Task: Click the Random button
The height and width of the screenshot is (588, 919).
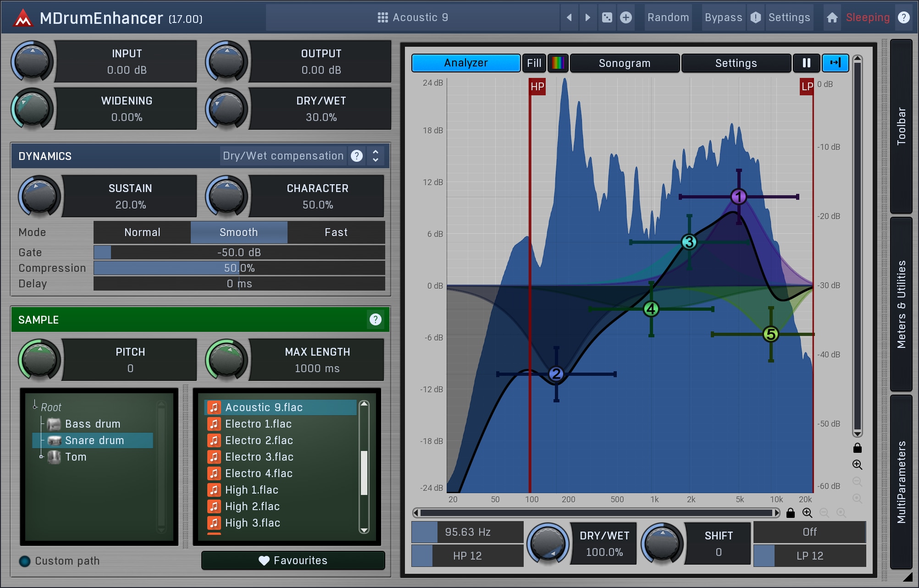Action: 668,17
